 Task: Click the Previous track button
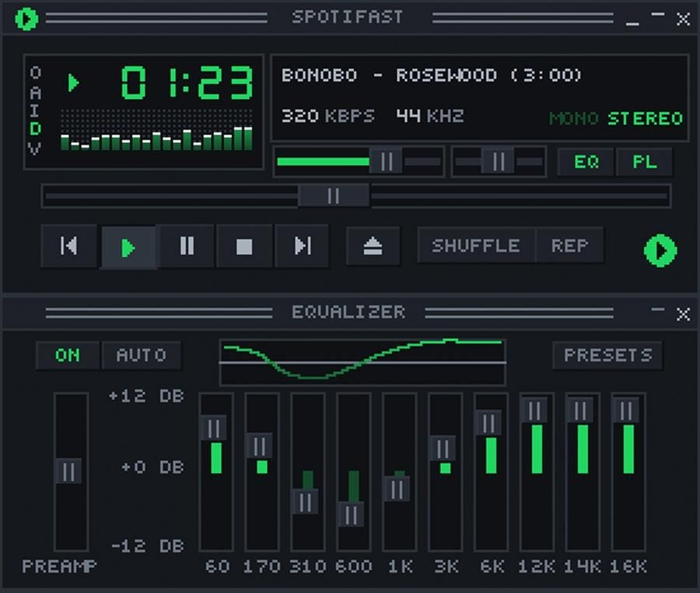[68, 246]
